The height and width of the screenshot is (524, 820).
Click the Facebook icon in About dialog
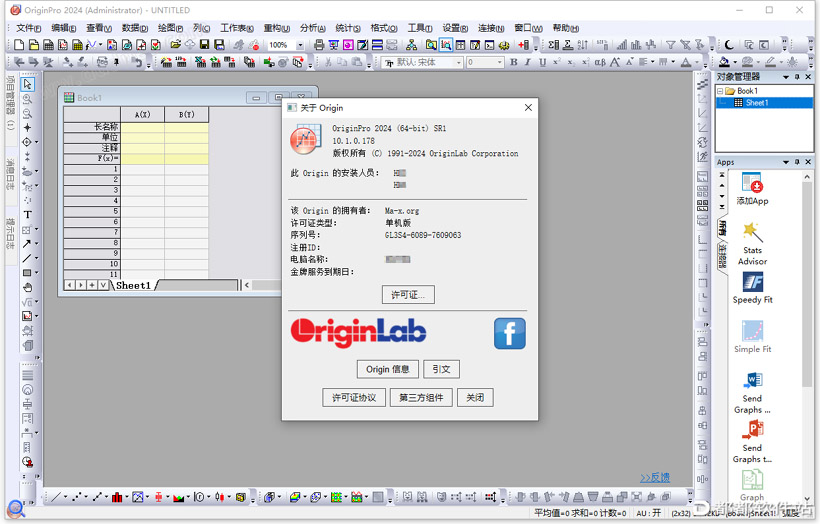click(509, 334)
